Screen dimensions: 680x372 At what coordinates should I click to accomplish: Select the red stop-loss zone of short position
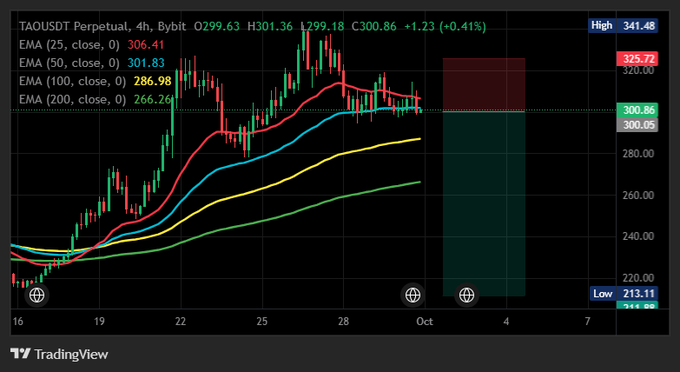pos(484,85)
